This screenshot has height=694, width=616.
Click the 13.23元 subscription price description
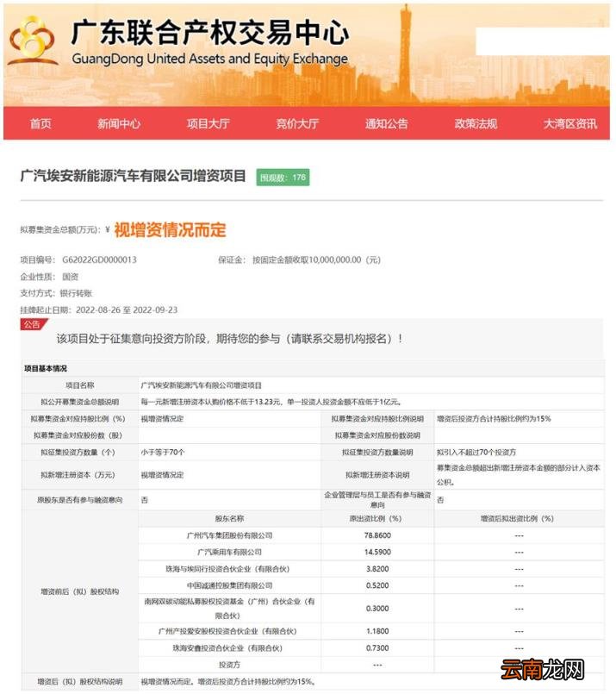point(271,402)
